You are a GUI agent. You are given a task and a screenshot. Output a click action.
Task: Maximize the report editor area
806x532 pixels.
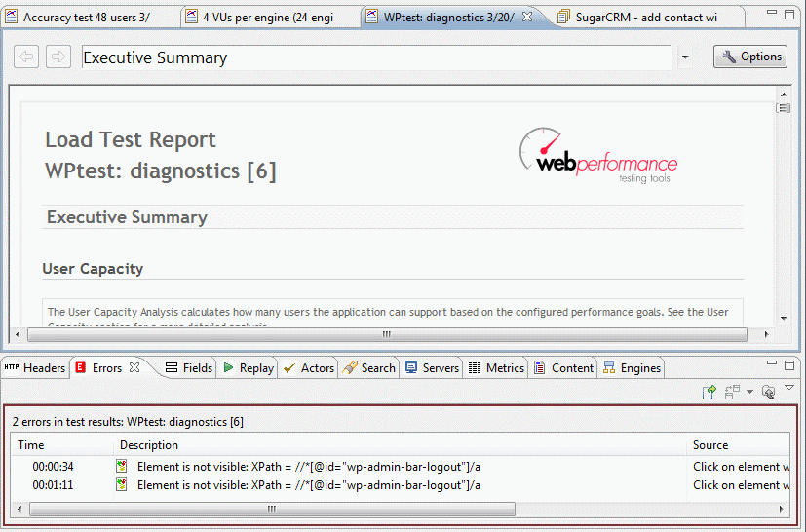click(x=789, y=15)
